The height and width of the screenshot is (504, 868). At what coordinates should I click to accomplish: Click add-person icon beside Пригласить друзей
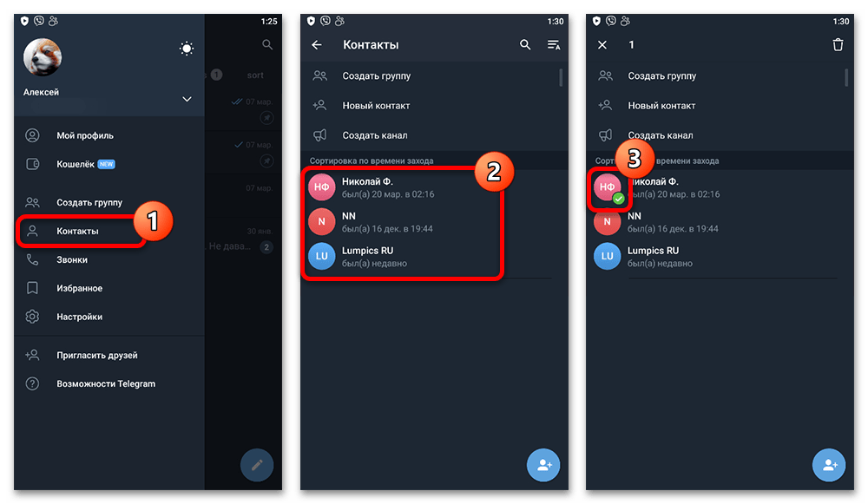coord(32,355)
